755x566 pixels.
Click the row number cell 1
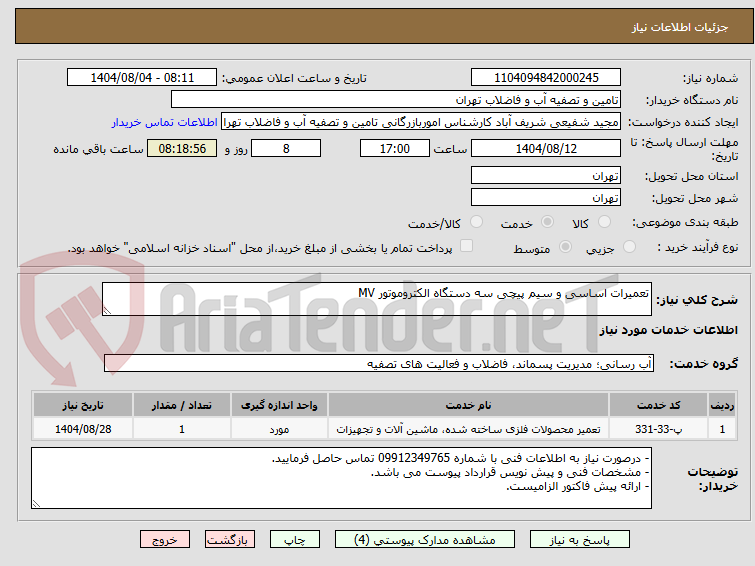[x=722, y=429]
